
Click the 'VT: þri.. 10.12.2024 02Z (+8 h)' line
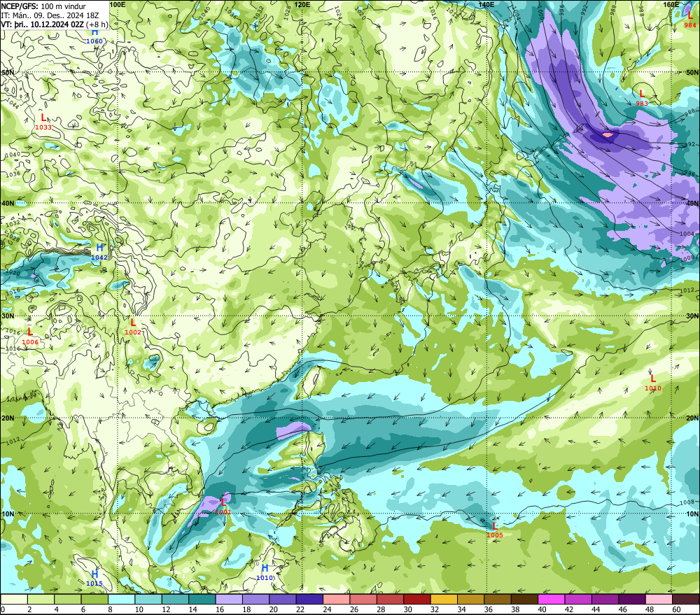pos(55,24)
